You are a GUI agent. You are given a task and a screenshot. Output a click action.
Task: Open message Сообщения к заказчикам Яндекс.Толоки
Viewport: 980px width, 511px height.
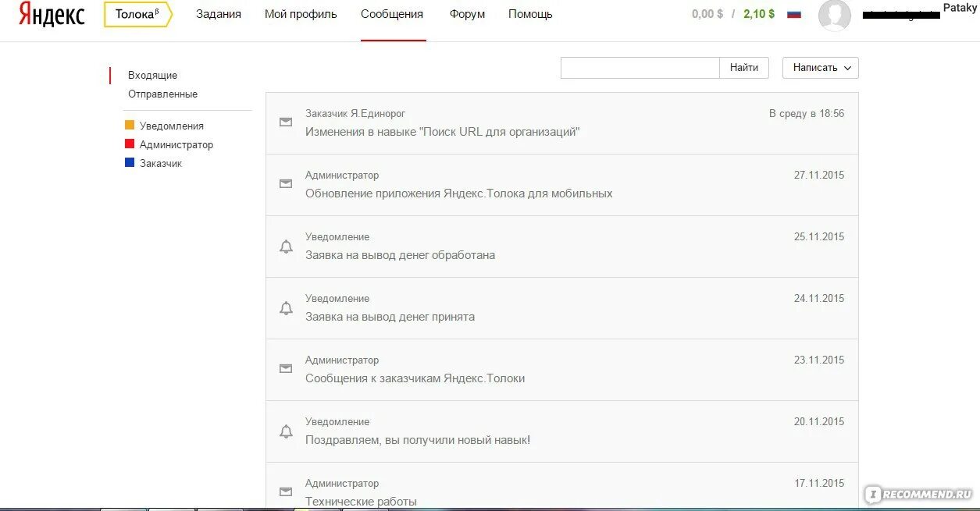point(415,378)
